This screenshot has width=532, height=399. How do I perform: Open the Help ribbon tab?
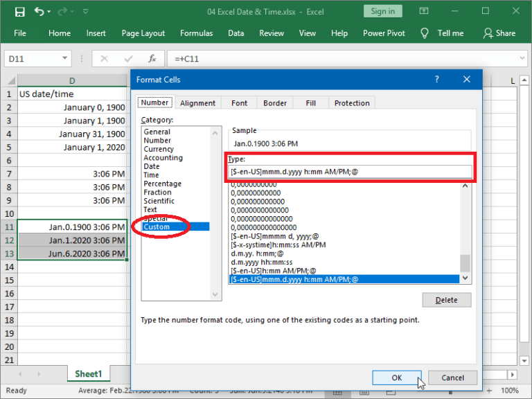tap(339, 33)
